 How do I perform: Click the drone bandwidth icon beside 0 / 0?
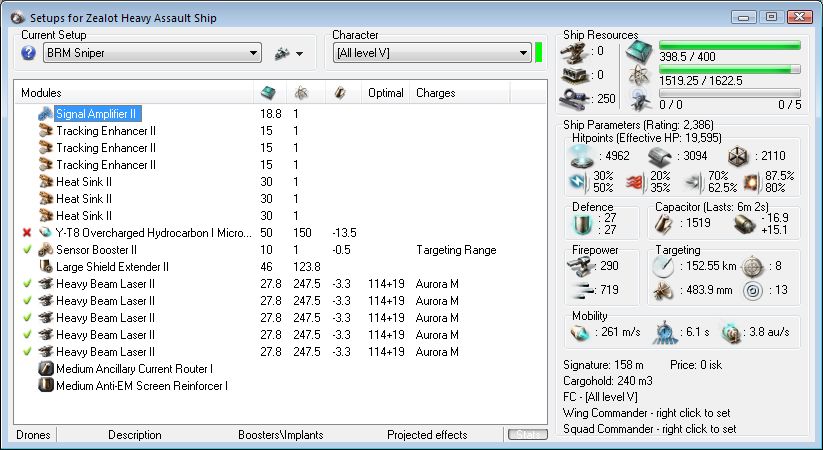point(640,100)
